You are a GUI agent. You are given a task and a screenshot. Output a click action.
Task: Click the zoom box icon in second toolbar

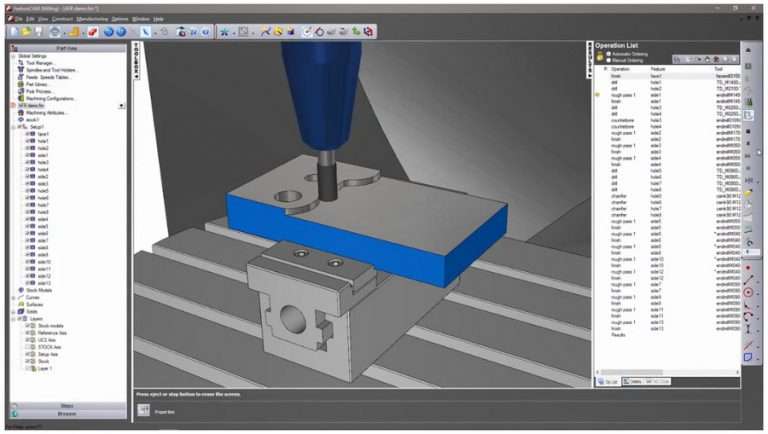click(243, 32)
